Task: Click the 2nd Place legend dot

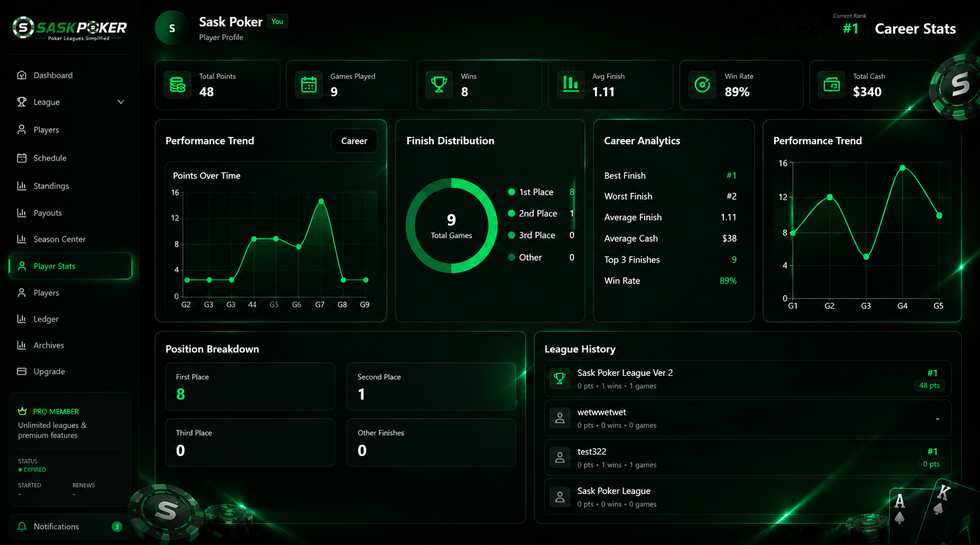Action: coord(511,213)
